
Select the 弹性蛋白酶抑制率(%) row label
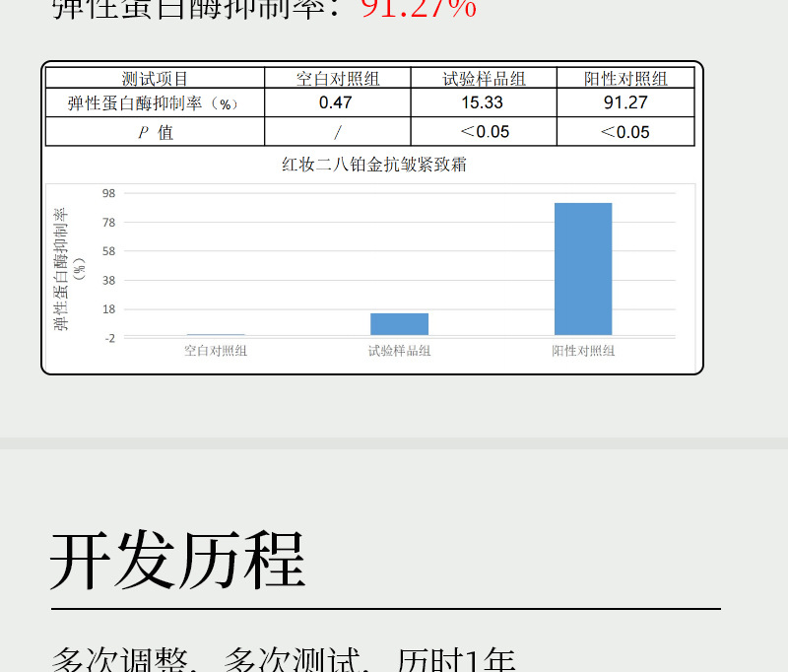(x=155, y=102)
